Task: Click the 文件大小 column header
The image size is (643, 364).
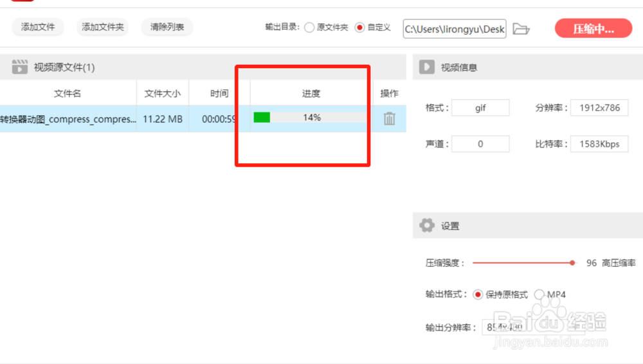Action: (163, 93)
